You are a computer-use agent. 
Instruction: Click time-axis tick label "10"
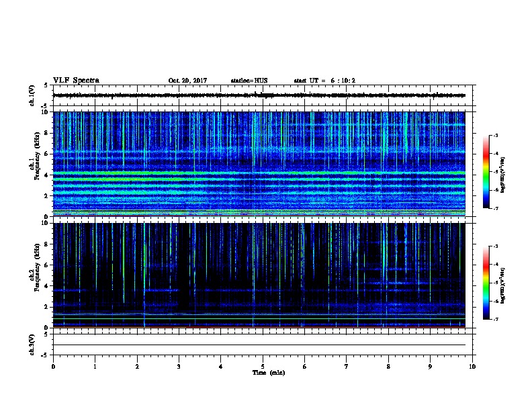point(472,367)
